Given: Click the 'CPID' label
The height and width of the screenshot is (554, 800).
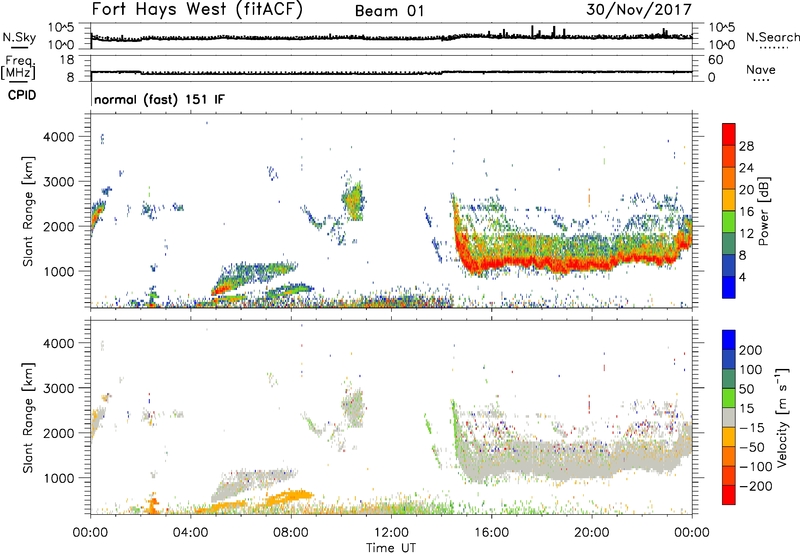Looking at the screenshot, I should (x=22, y=95).
